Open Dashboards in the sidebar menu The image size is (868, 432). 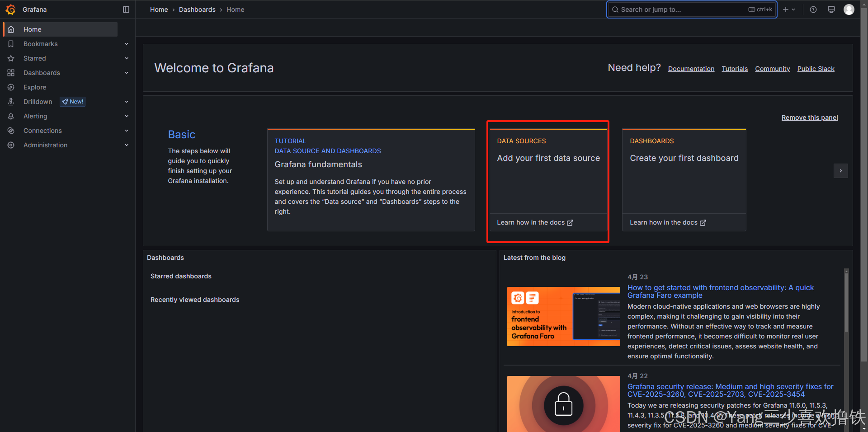click(42, 73)
